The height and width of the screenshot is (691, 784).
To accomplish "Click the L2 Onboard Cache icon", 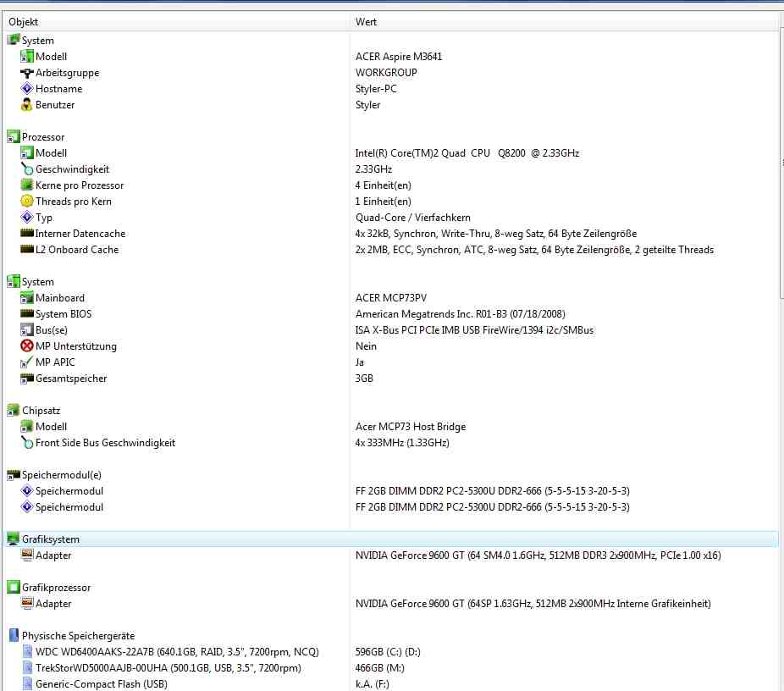I will [x=27, y=249].
